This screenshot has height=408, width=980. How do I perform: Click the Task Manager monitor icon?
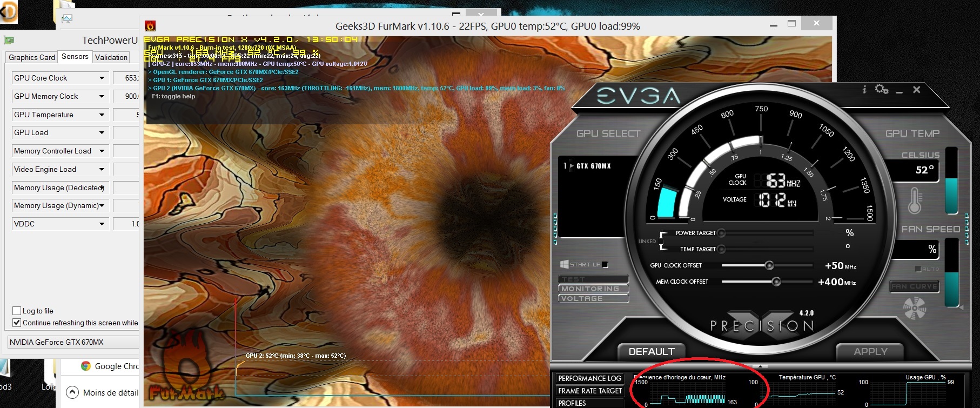click(67, 19)
